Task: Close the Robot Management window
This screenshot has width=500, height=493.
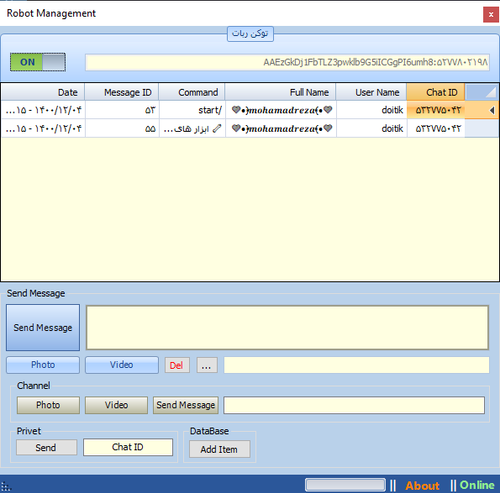Action: pyautogui.click(x=491, y=15)
